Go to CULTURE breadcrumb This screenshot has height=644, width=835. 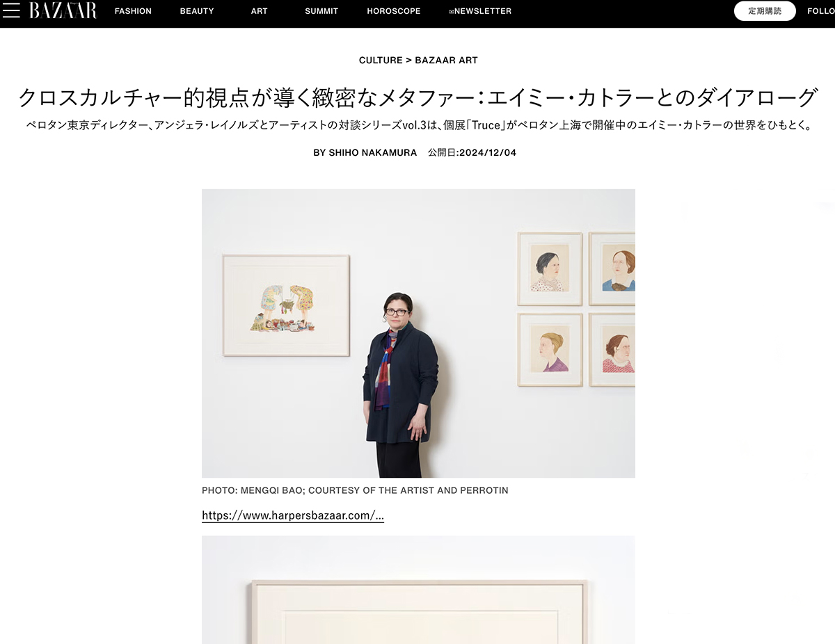point(381,60)
